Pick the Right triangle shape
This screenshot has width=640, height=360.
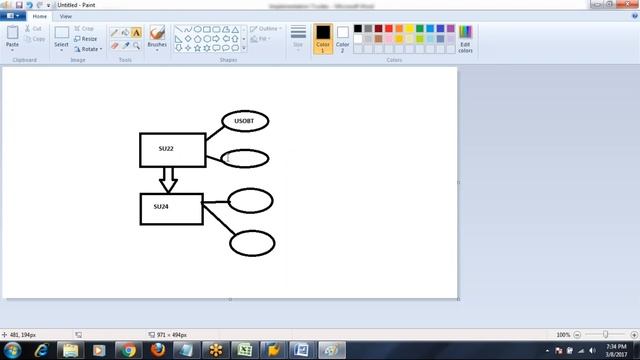(178, 39)
